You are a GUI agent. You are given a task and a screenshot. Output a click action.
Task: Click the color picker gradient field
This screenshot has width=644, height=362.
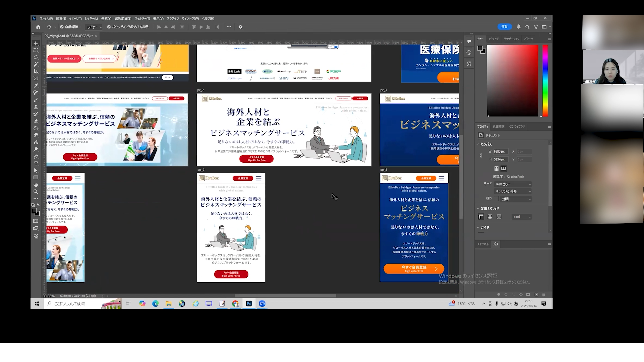(x=512, y=80)
